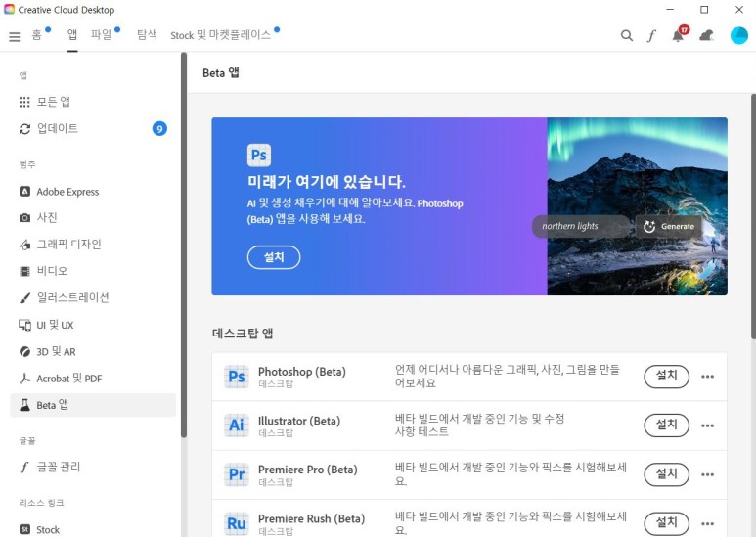Click the northern lights prompt field
This screenshot has width=756, height=537.
click(x=581, y=226)
